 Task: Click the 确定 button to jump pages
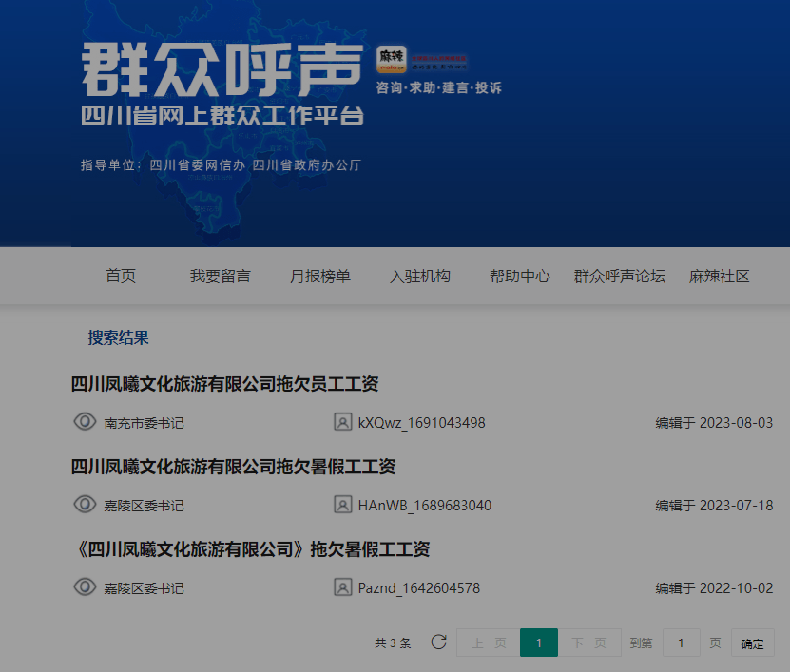752,643
